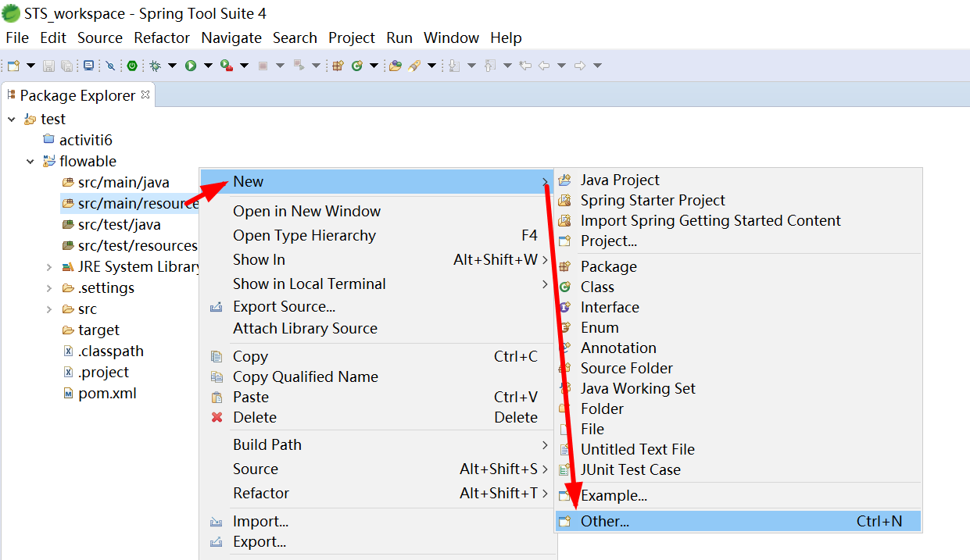
Task: Open the External Tools dropdown arrow
Action: (244, 66)
